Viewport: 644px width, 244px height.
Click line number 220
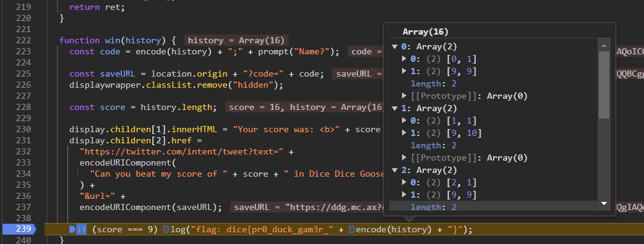(24, 18)
